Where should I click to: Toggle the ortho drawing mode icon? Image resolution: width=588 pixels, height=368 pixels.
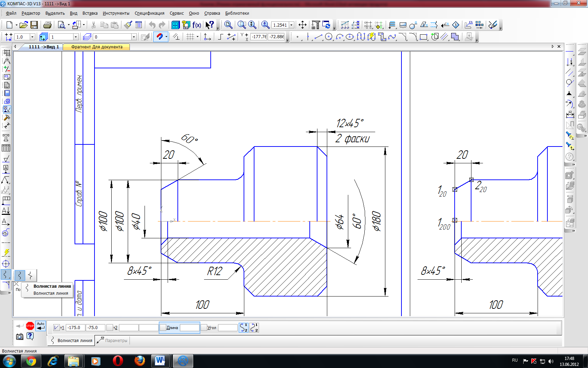[220, 37]
